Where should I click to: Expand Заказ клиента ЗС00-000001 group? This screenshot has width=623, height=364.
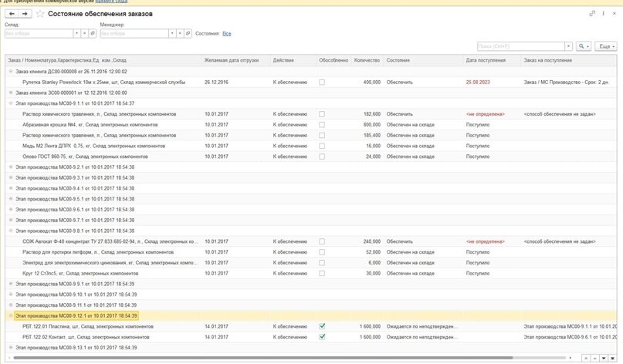click(11, 93)
